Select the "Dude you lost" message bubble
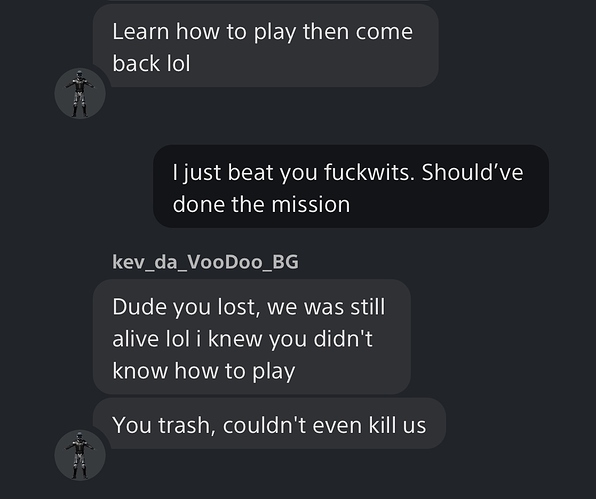Viewport: 596px width, 499px height. (x=252, y=337)
